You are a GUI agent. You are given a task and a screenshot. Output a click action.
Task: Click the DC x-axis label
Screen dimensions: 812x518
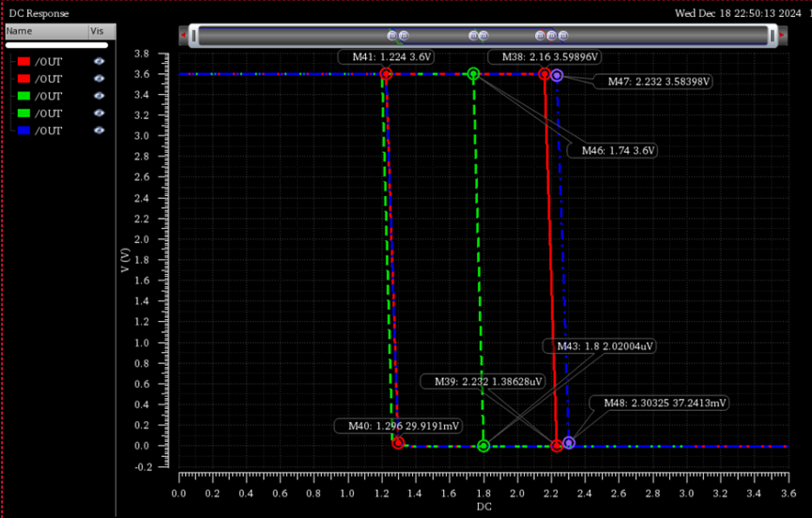tap(483, 507)
